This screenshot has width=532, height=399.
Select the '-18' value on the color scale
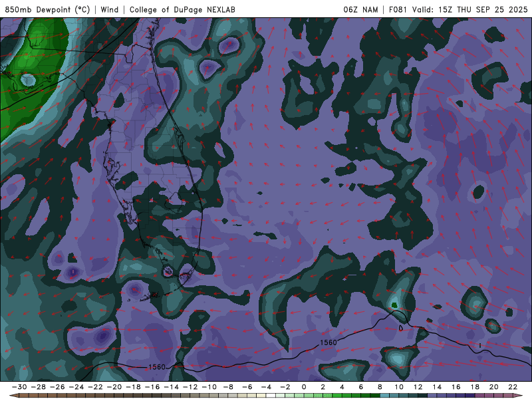coord(134,387)
